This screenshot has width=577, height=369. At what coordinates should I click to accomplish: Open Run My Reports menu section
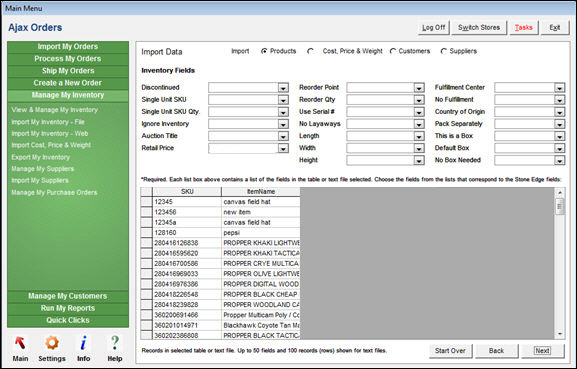click(68, 308)
